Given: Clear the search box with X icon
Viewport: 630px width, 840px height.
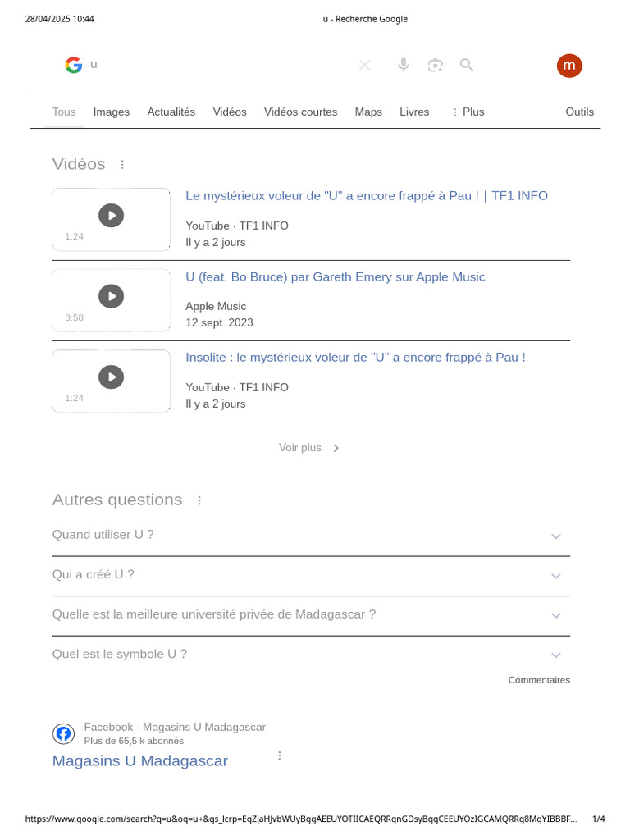Looking at the screenshot, I should click(364, 65).
